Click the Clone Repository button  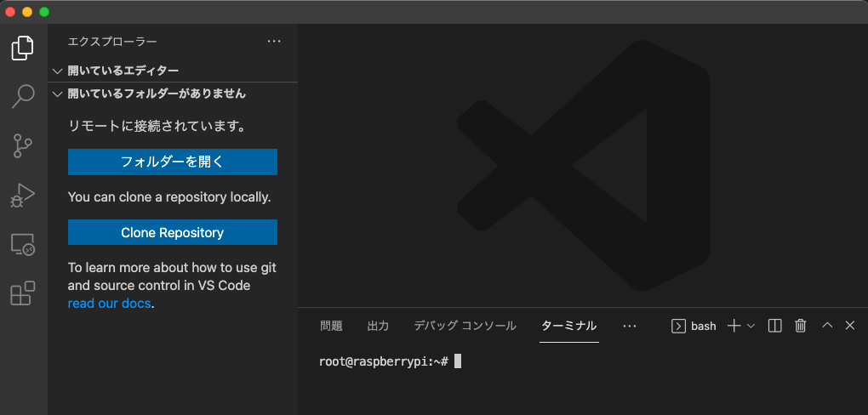click(173, 232)
